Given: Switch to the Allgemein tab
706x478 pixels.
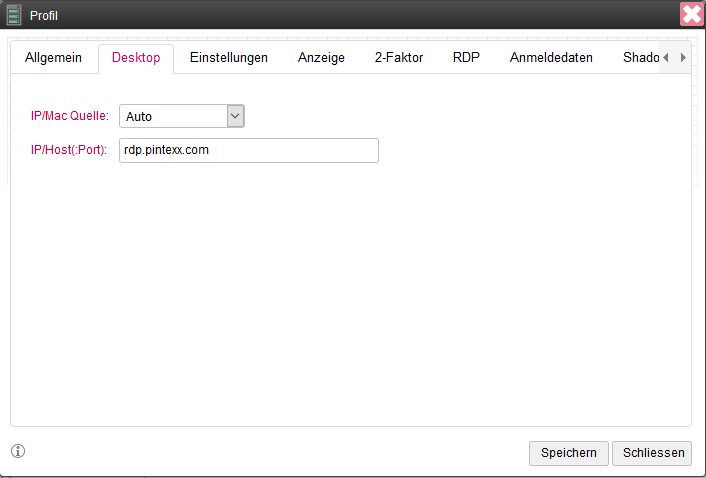Looking at the screenshot, I should (x=53, y=58).
